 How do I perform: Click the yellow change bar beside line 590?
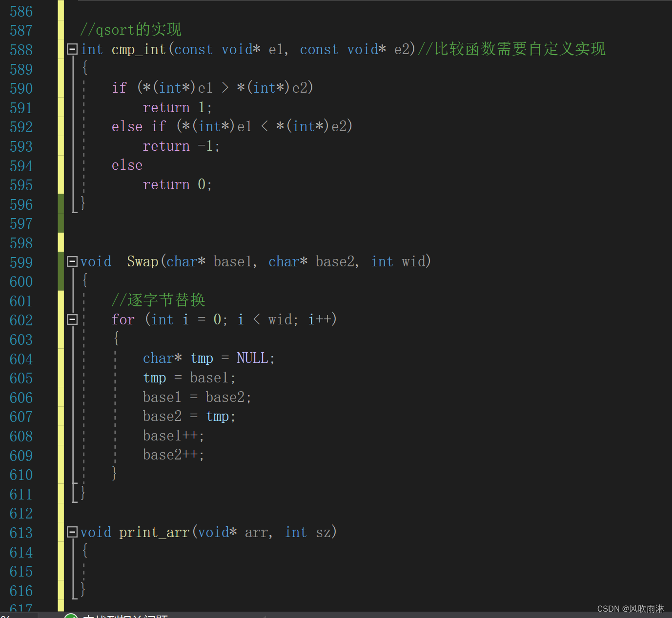(60, 88)
